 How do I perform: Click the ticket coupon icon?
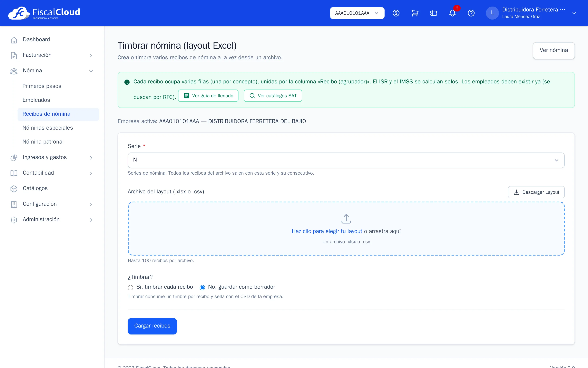coord(433,13)
